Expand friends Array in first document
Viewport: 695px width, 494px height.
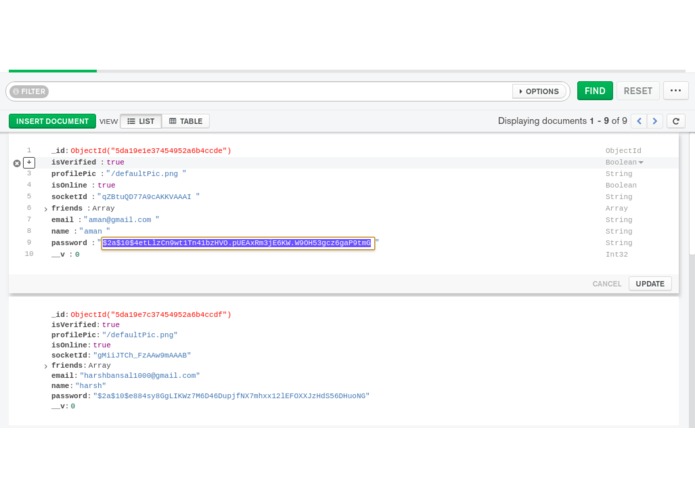click(46, 209)
